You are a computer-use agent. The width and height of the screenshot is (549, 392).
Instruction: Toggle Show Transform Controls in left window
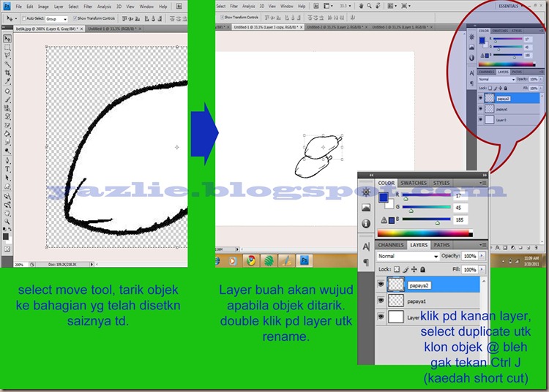tap(75, 18)
